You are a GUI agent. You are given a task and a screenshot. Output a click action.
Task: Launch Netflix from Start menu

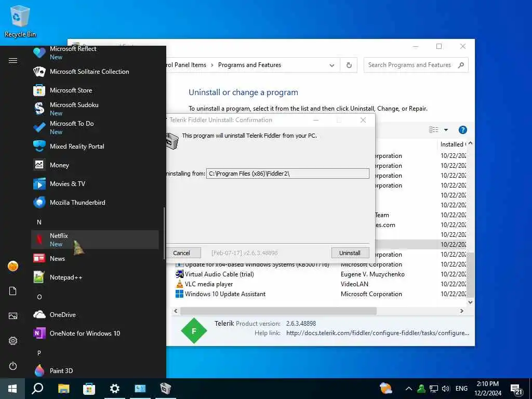95,240
